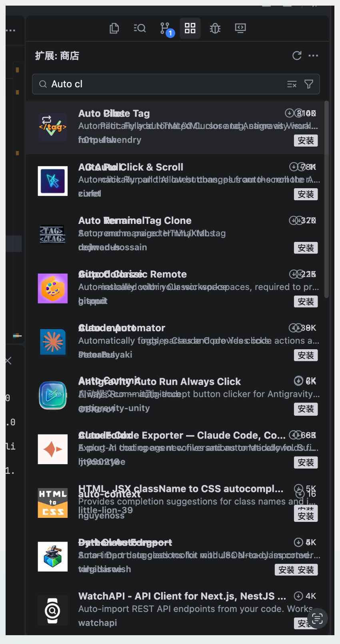Open the Gitpod Remote orange cube icon

click(53, 288)
